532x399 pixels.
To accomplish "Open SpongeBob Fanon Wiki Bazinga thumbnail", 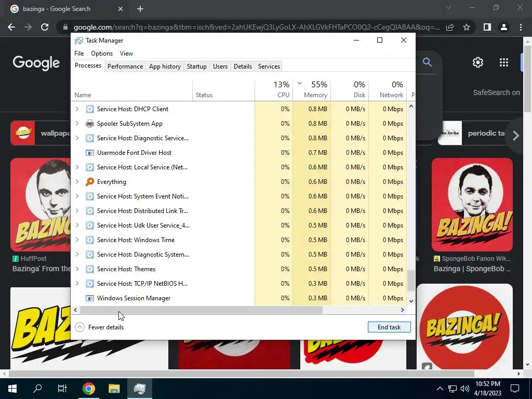I will click(x=472, y=205).
